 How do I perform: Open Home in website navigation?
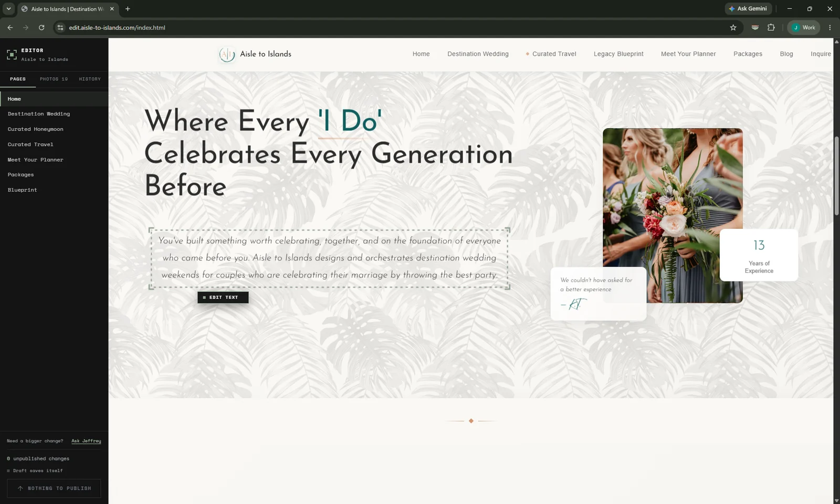pyautogui.click(x=421, y=54)
